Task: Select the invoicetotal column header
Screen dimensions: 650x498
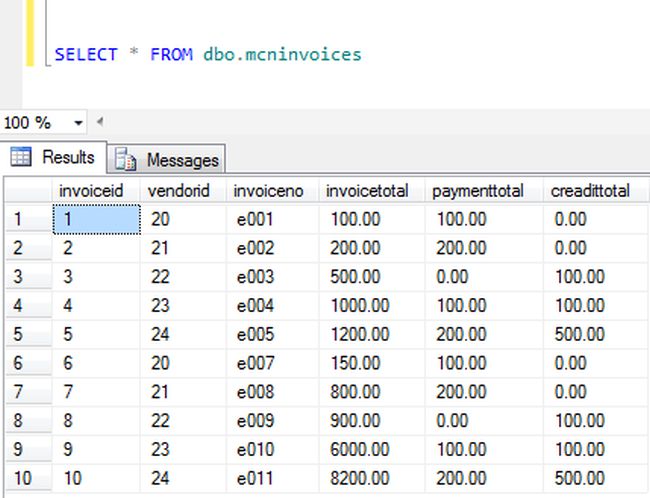Action: click(367, 191)
